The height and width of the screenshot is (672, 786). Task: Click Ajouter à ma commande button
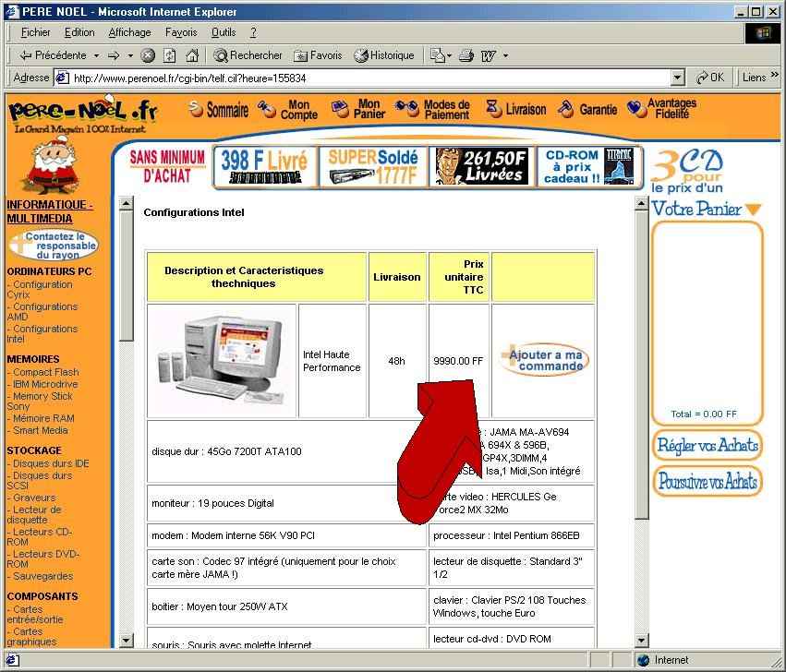coord(545,360)
